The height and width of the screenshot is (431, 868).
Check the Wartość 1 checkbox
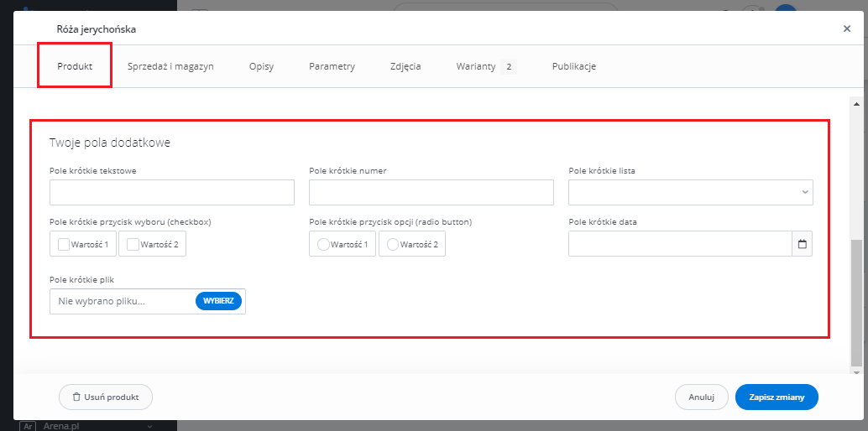point(64,245)
